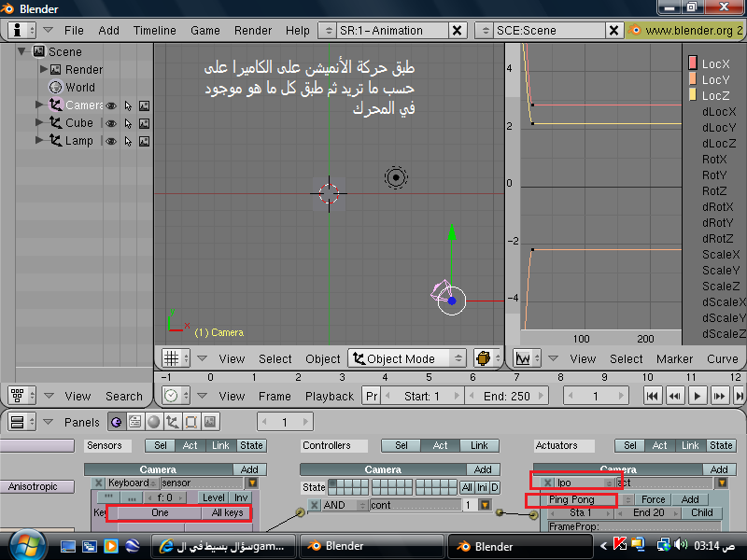The width and height of the screenshot is (747, 560).
Task: Skip to the next keyframe
Action: 719,396
